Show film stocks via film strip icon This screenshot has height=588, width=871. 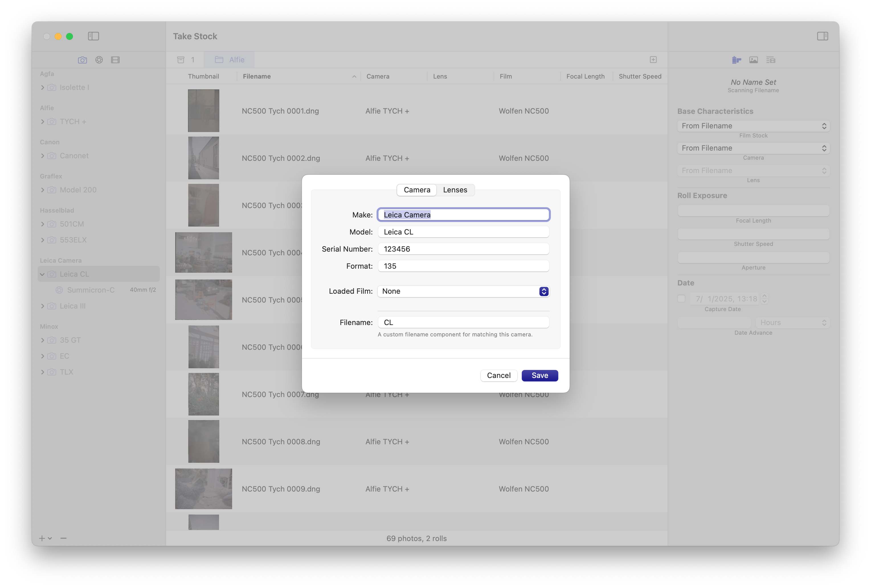point(115,60)
